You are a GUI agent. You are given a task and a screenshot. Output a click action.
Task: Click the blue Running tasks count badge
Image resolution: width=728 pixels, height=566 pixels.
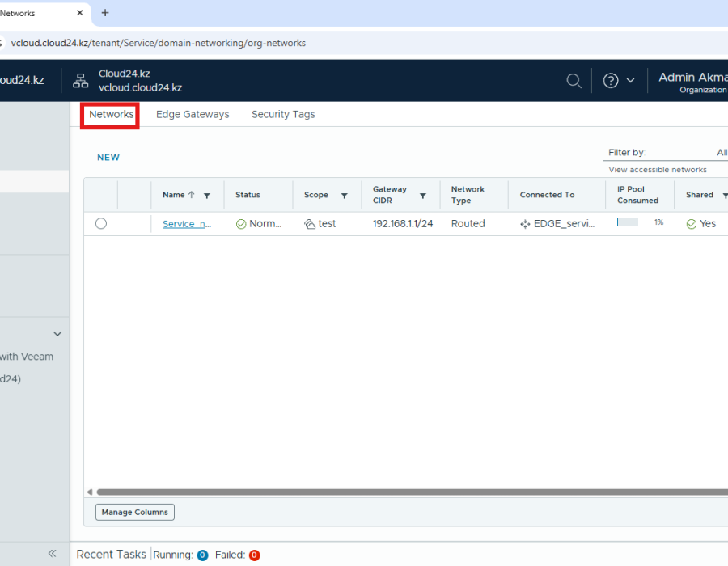(x=202, y=555)
